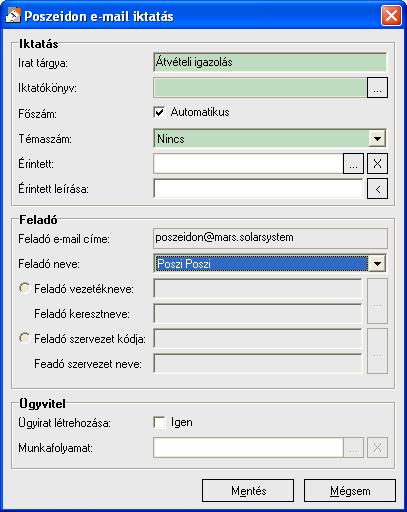
Task: Click the Érintett leírása input field
Action: click(258, 189)
